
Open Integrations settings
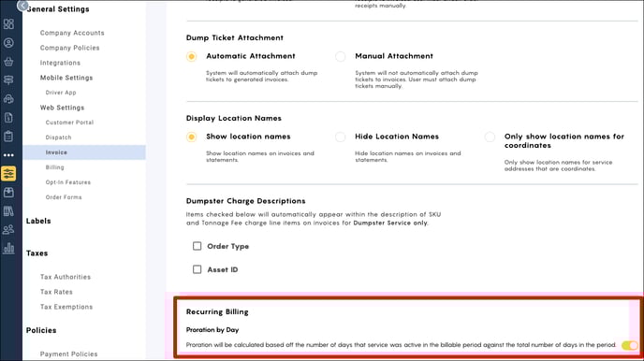coord(60,63)
